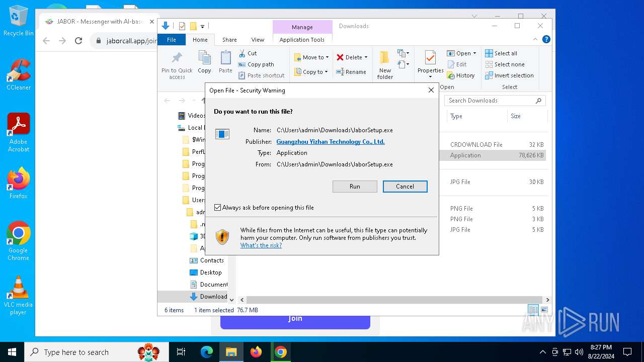This screenshot has width=644, height=362.
Task: Click the New folder icon
Action: pyautogui.click(x=385, y=58)
